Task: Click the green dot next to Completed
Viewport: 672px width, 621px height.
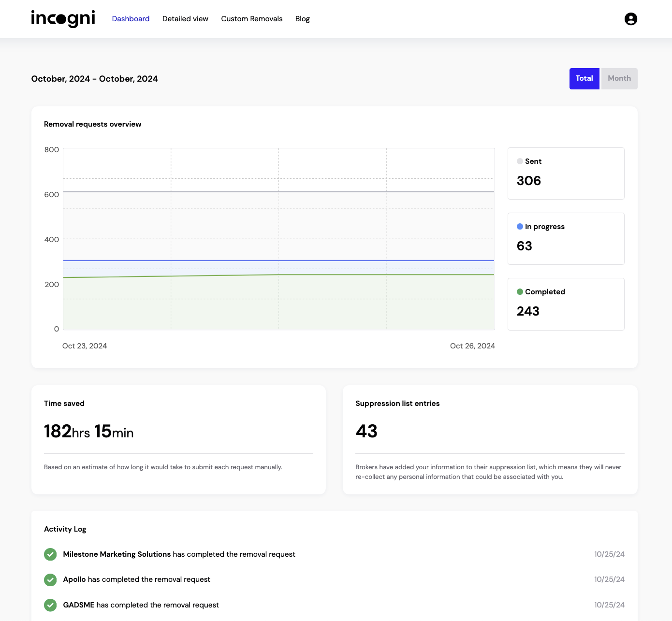Action: (x=520, y=292)
